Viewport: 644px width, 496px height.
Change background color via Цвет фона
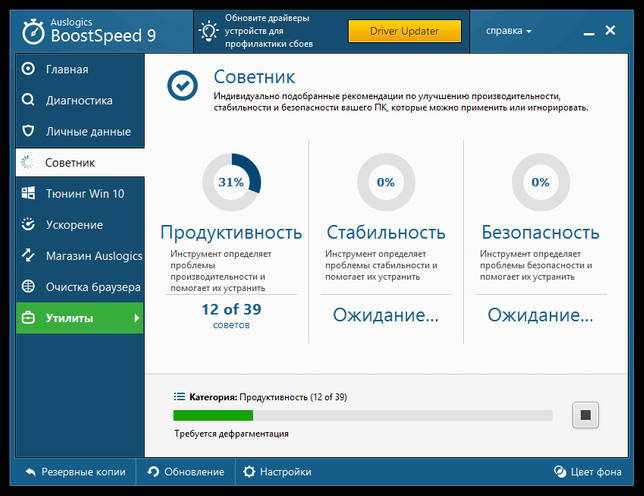[587, 472]
